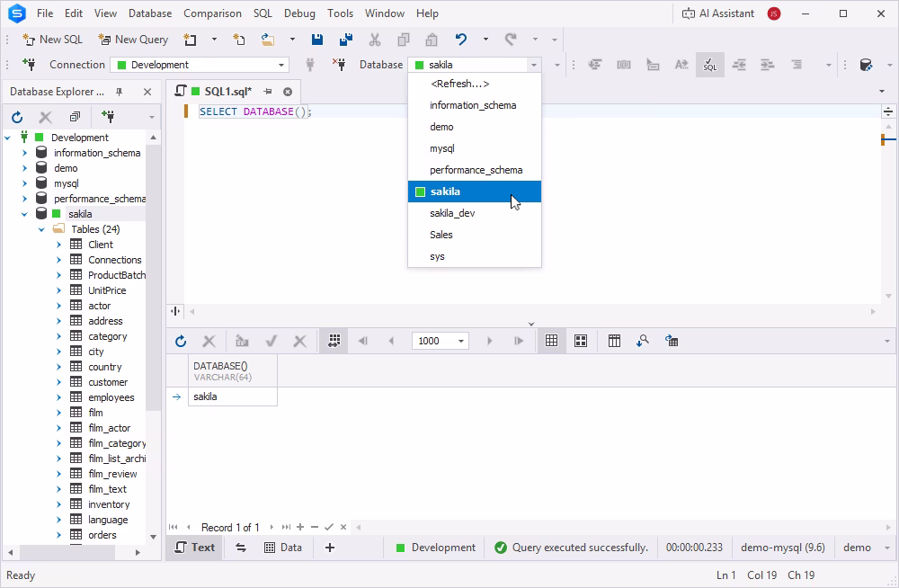Pick demo in the database dropdown list
The width and height of the screenshot is (899, 588).
point(475,127)
